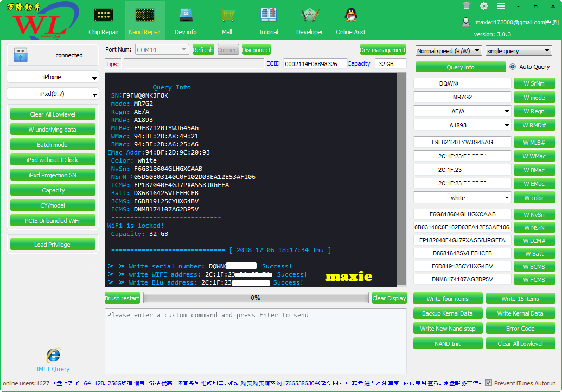562x392 pixels.
Task: Click iPxd without ID lock button
Action: (53, 160)
